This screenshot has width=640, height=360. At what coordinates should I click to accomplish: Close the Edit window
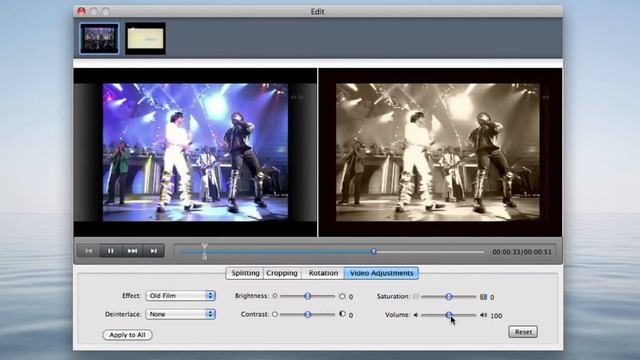82,11
